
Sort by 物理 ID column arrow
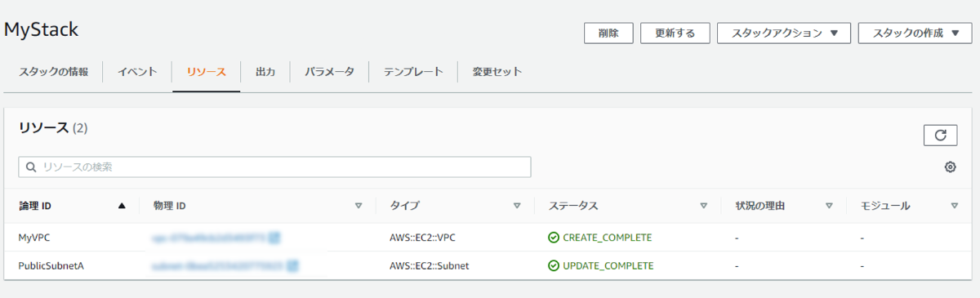[x=359, y=206]
